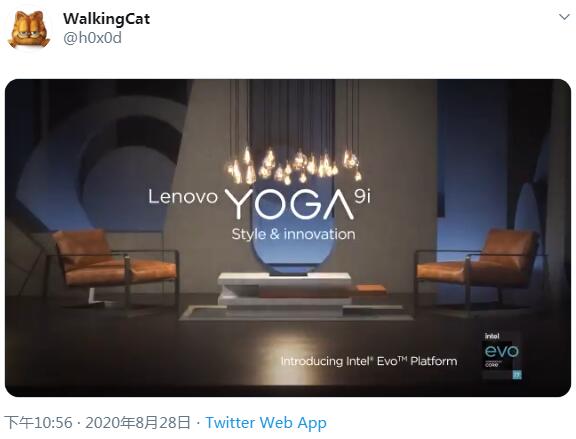576x439 pixels.
Task: Click the tweet time 下午10:56
Action: 38,422
